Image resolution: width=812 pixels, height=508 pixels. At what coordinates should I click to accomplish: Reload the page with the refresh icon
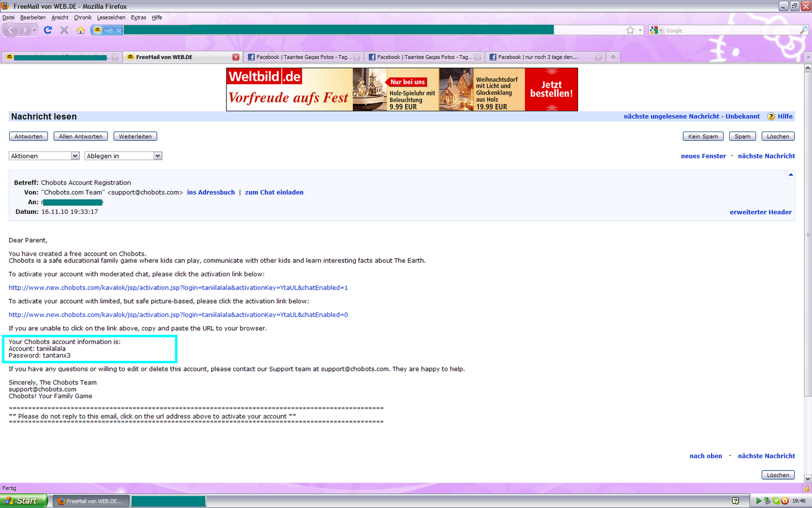coord(48,30)
